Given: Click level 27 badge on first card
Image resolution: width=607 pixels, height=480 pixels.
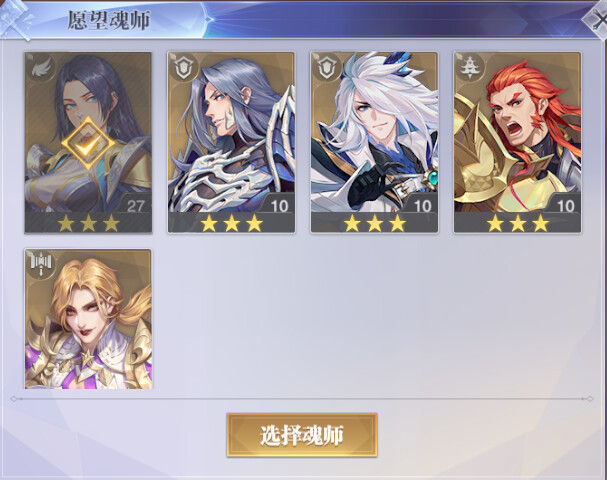Looking at the screenshot, I should point(135,206).
